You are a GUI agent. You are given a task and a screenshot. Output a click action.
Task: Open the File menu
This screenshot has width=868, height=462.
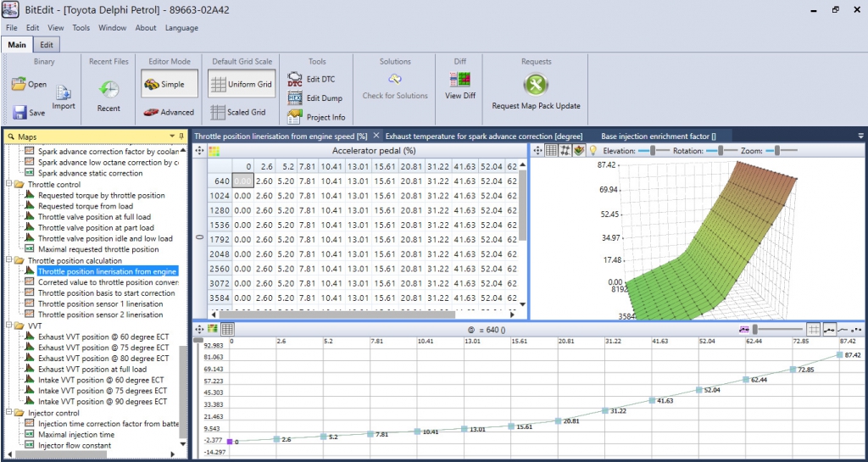tap(12, 28)
